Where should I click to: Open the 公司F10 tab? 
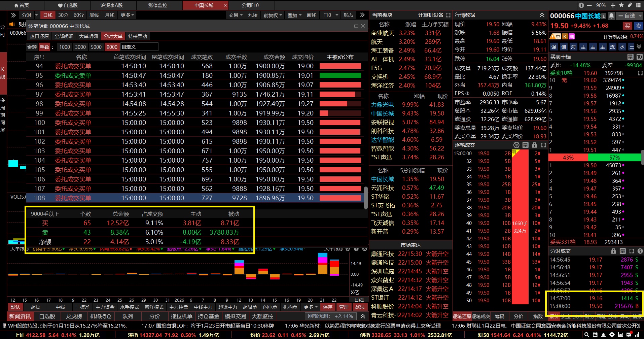click(x=250, y=5)
